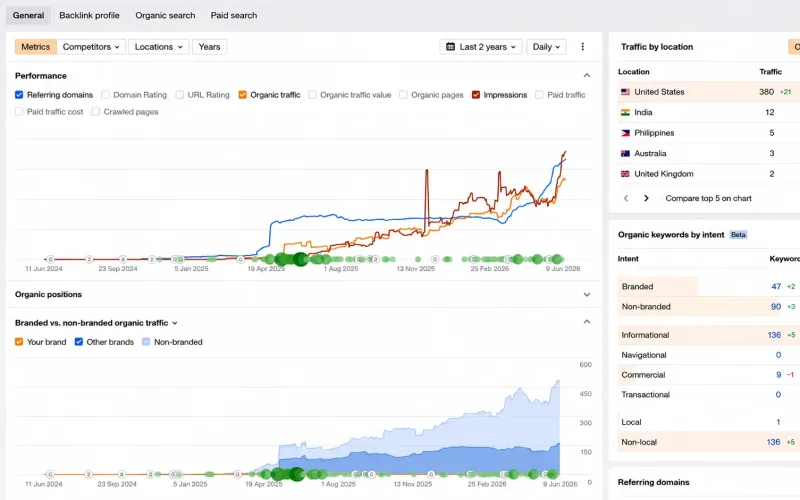Screen dimensions: 800x500
Task: Enable the URL Rating checkbox
Action: (x=180, y=94)
